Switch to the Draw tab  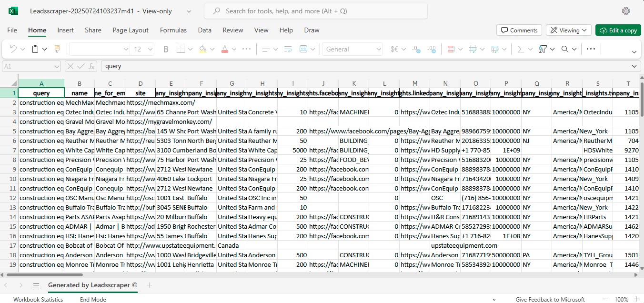pos(312,30)
